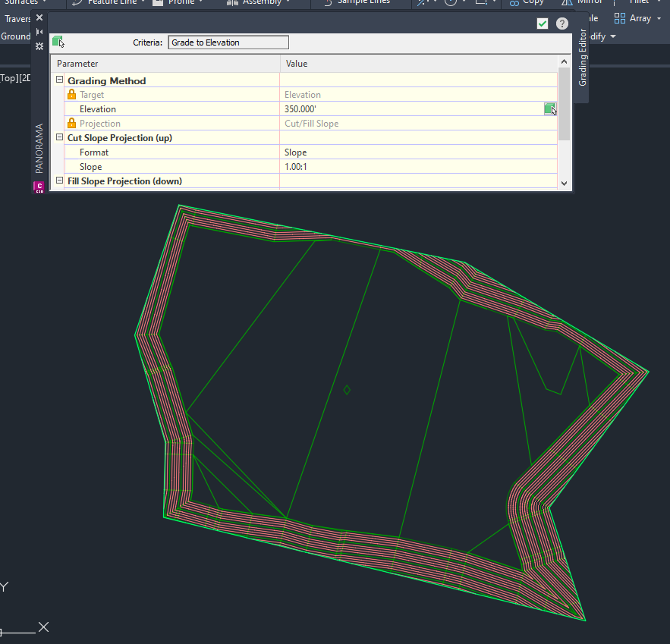The width and height of the screenshot is (670, 644).
Task: Unlock the Target parameter lock
Action: [x=71, y=94]
